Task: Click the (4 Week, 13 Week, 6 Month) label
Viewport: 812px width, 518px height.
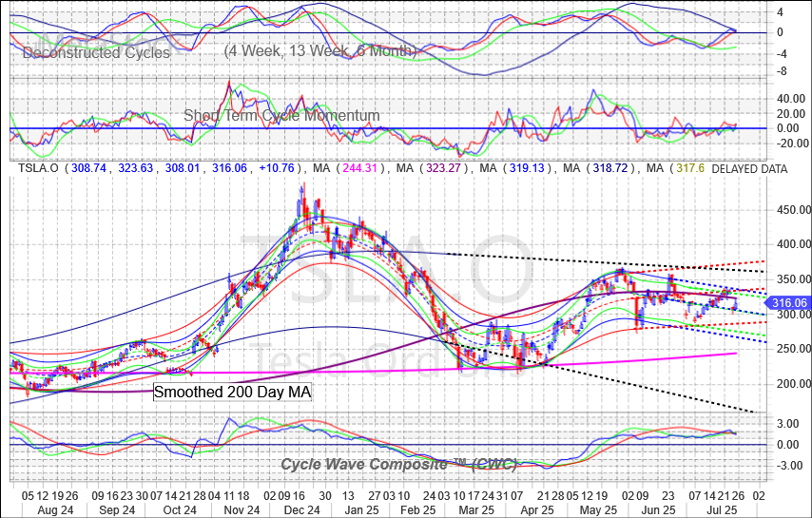Action: point(320,50)
